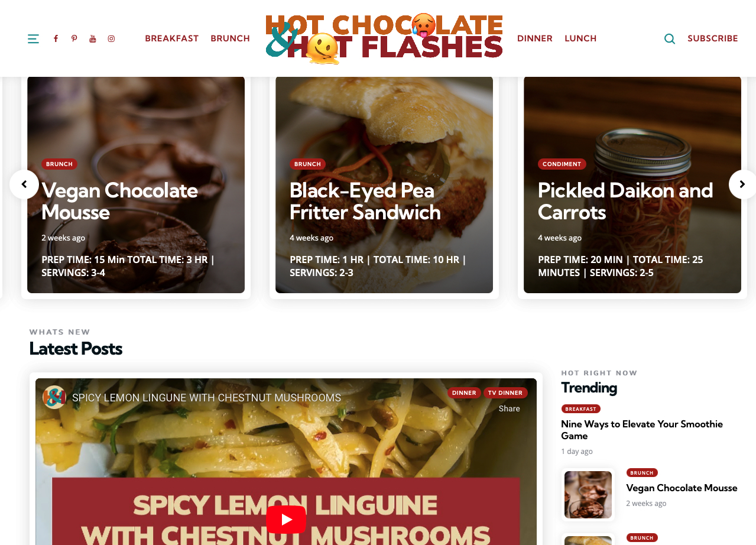Open the Pickled Daikon and Carrots post
Viewport: 756px width, 545px height.
click(x=625, y=201)
